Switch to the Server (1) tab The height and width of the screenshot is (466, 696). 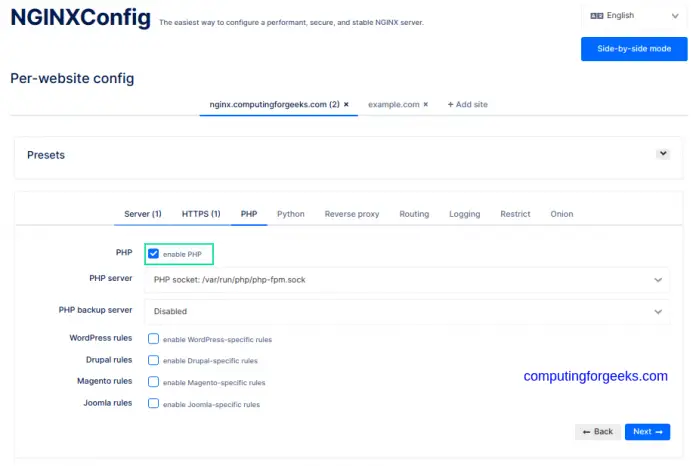point(142,214)
